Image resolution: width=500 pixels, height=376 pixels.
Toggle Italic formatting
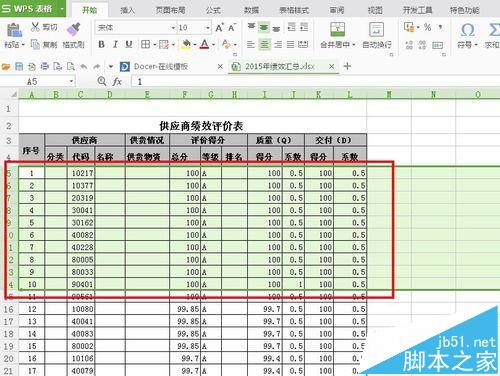coord(115,44)
